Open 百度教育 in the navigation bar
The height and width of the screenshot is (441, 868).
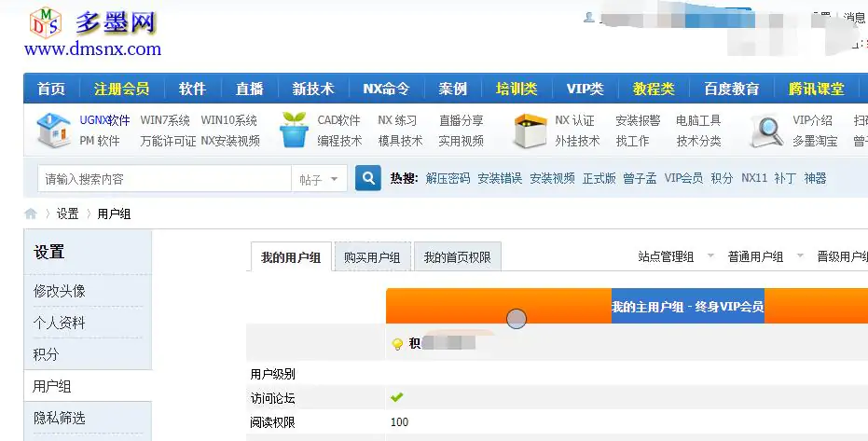(x=731, y=89)
